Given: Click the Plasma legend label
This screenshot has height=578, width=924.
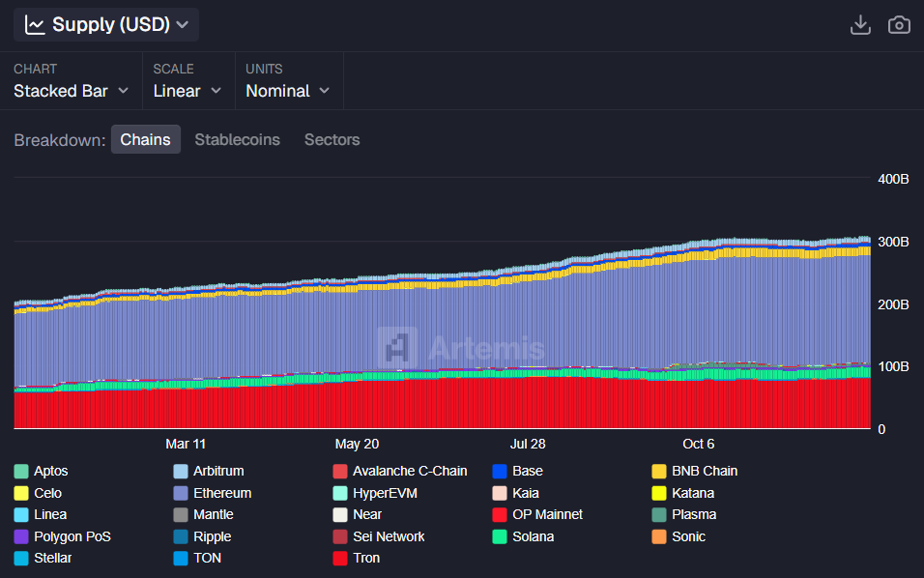Looking at the screenshot, I should [694, 515].
